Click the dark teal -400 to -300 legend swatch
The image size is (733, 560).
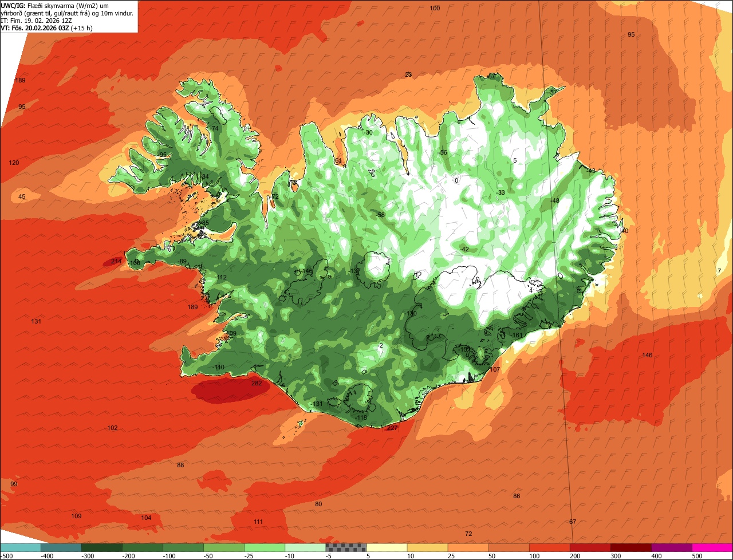point(61,547)
